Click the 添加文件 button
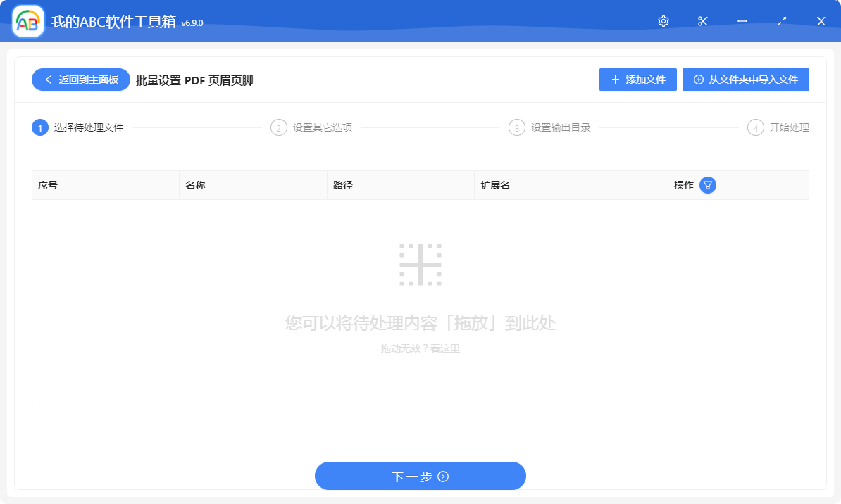The image size is (841, 504). coord(637,80)
